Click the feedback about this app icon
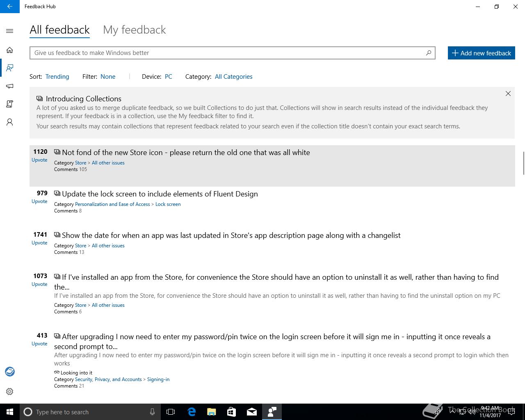This screenshot has width=525, height=420. [x=10, y=372]
